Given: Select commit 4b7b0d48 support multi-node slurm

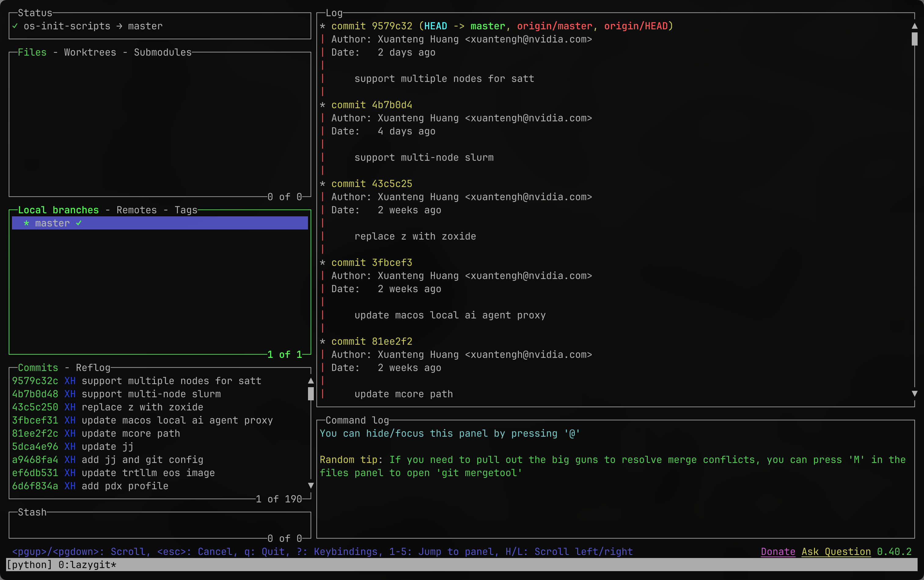Looking at the screenshot, I should point(160,394).
